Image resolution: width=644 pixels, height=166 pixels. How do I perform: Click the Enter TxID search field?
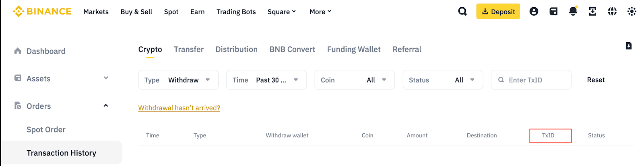[x=535, y=80]
